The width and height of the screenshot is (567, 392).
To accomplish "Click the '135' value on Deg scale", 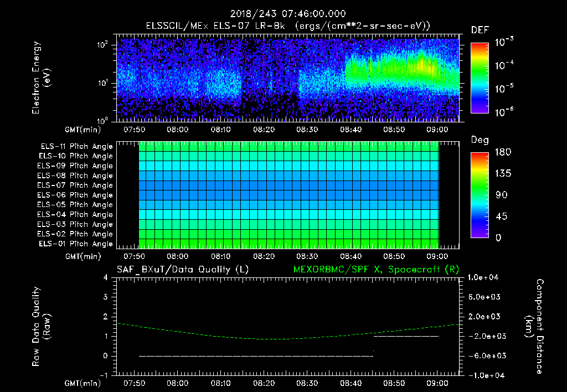I will point(503,174).
